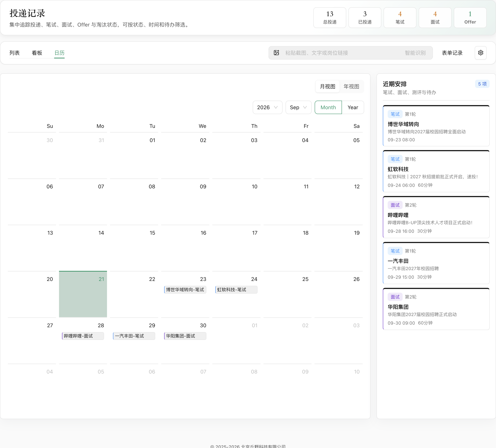The image size is (496, 448).
Task: Switch to the 列表 tab
Action: [x=15, y=53]
